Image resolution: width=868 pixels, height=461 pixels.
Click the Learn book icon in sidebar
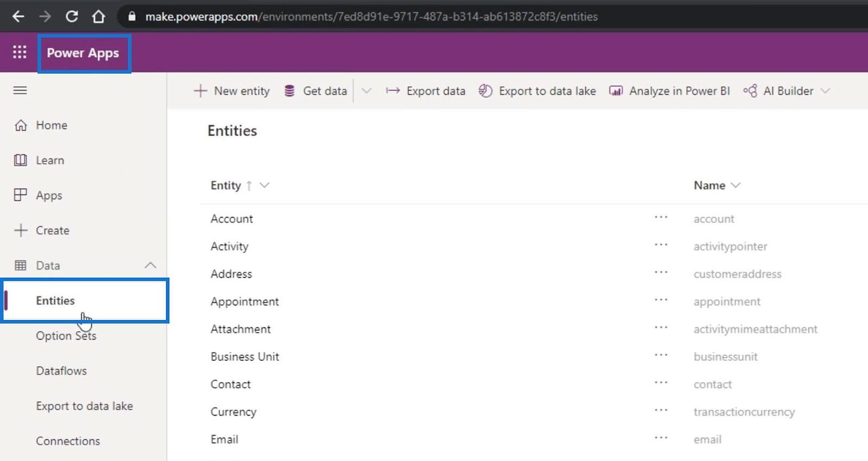coord(21,160)
